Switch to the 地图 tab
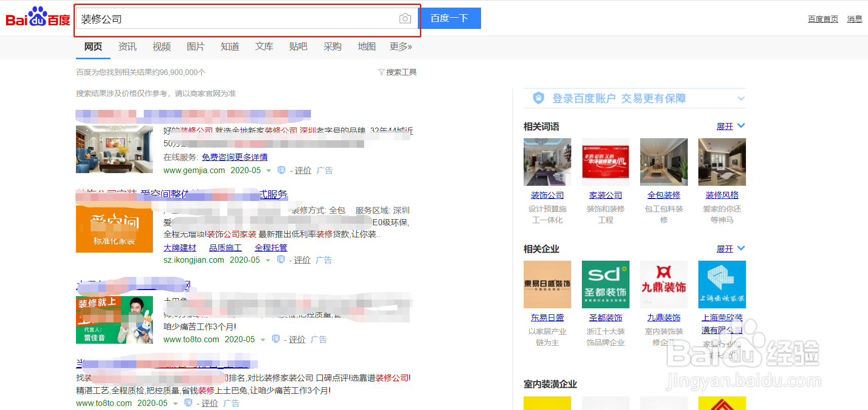This screenshot has width=868, height=410. (367, 47)
